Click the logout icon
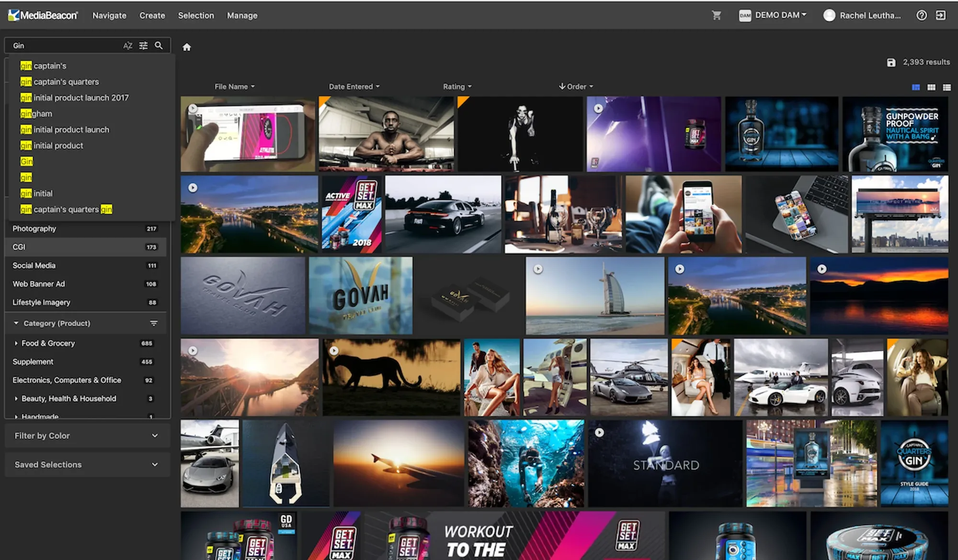The width and height of the screenshot is (958, 560). tap(941, 15)
